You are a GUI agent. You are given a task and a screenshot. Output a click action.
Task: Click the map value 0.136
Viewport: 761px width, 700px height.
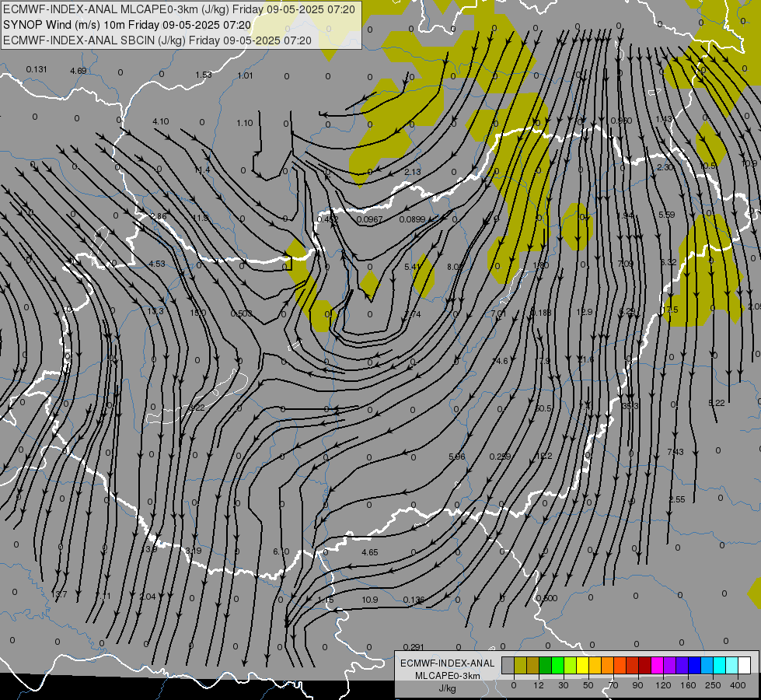[414, 600]
